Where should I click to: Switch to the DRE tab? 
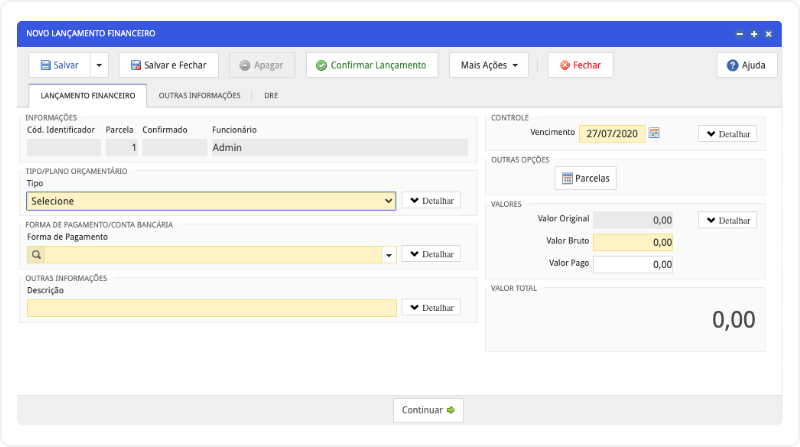pyautogui.click(x=271, y=96)
